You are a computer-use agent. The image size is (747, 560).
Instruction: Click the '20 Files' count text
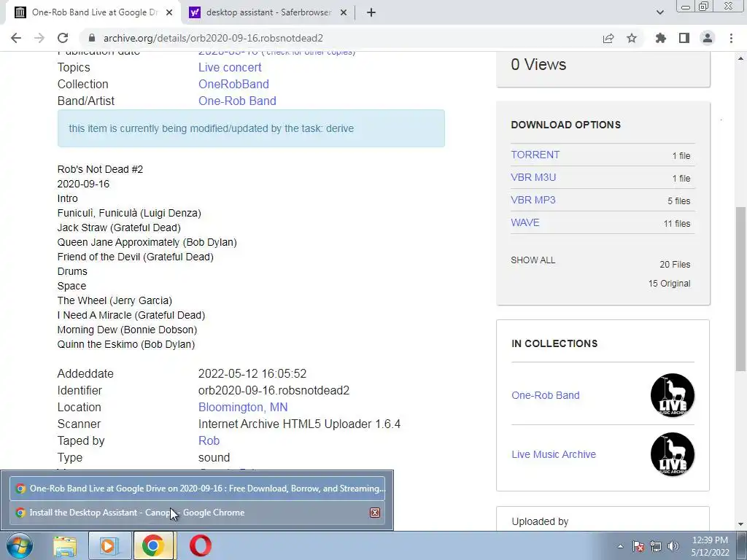(x=675, y=264)
